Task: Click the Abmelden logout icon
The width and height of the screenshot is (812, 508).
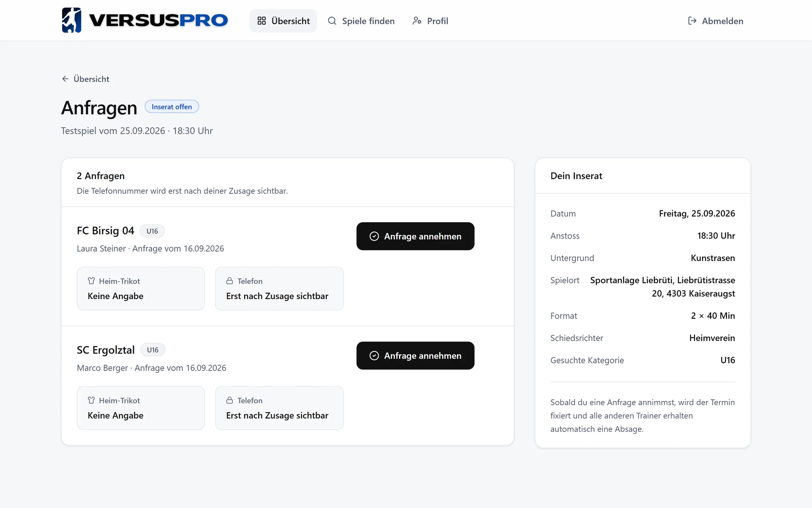Action: (x=692, y=21)
